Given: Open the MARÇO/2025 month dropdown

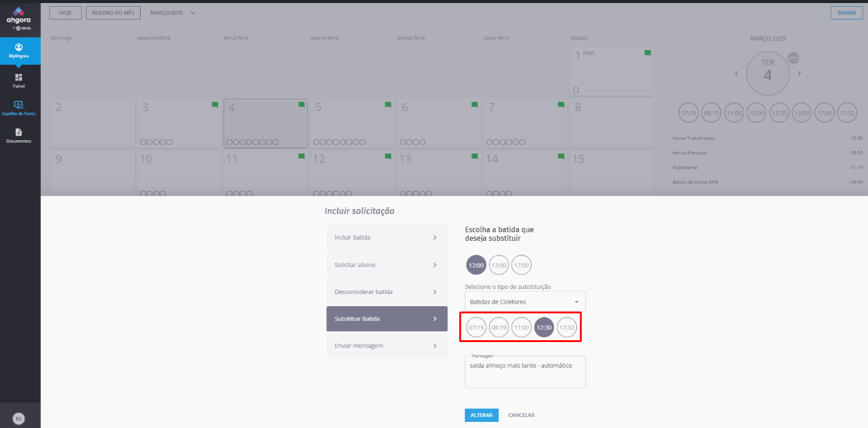Looking at the screenshot, I should coord(174,12).
